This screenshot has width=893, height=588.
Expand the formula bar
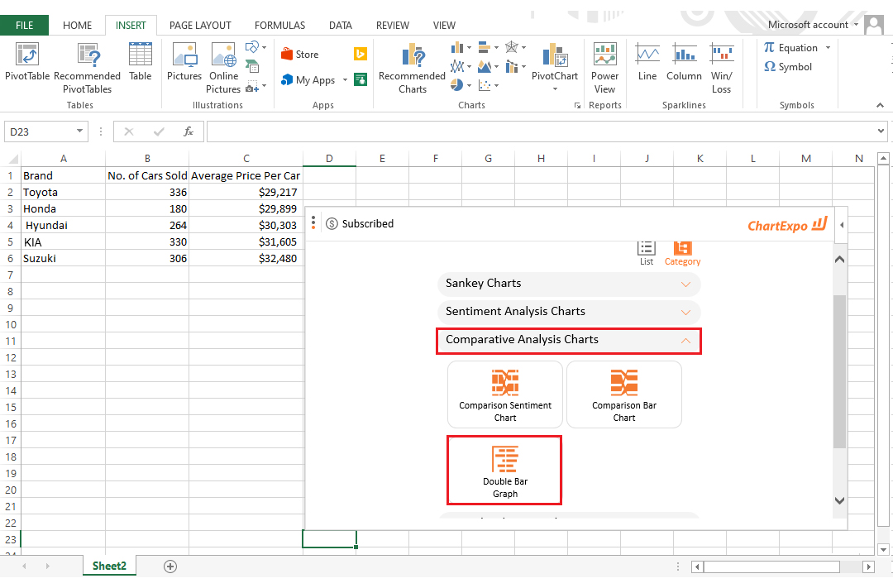881,131
